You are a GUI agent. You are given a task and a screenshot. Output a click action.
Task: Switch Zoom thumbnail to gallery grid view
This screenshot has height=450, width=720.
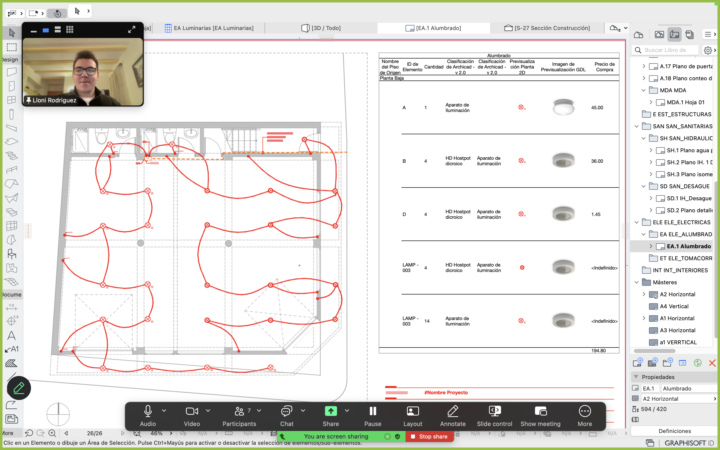(x=70, y=30)
